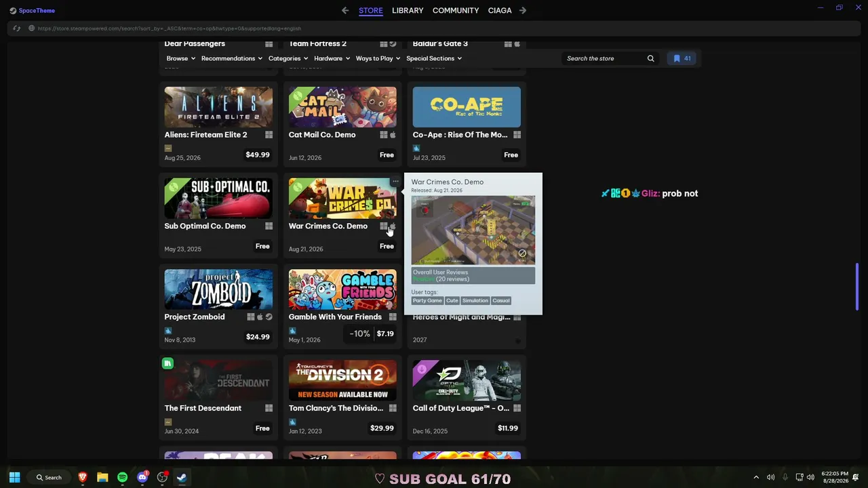The height and width of the screenshot is (488, 868).
Task: Click the $24.99 price on Project Zomboid
Action: point(258,337)
